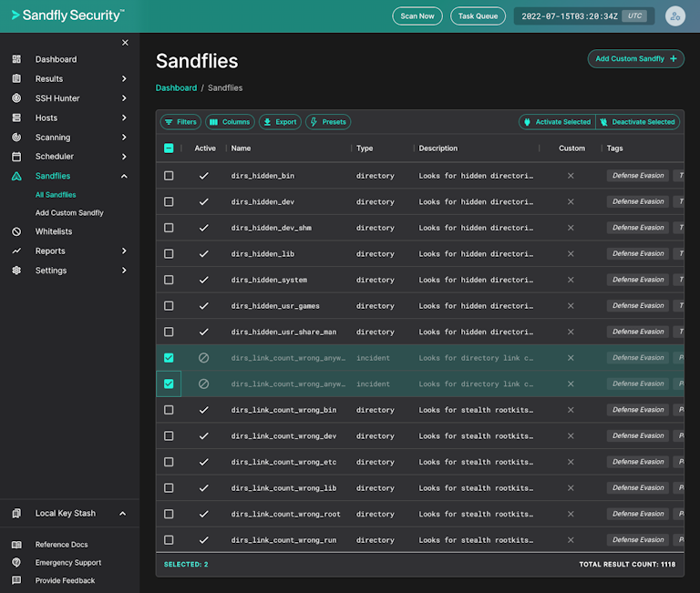Expand the Hosts submenu chevron

click(x=124, y=118)
